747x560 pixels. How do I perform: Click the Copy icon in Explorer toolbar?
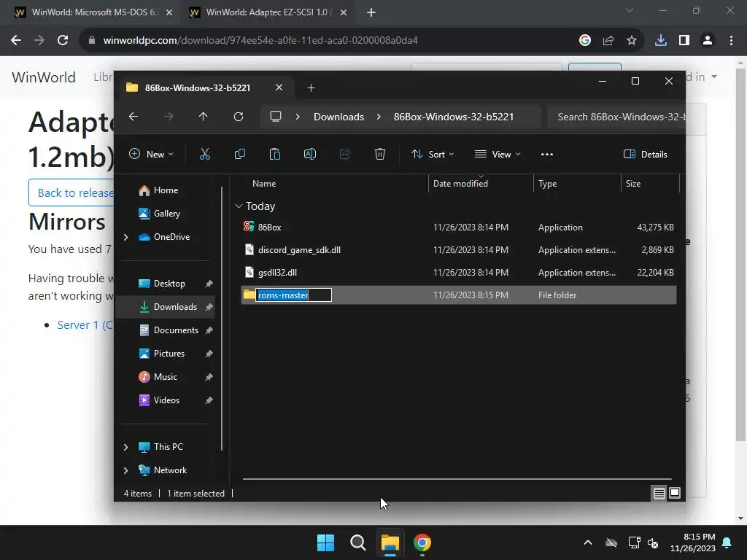239,154
